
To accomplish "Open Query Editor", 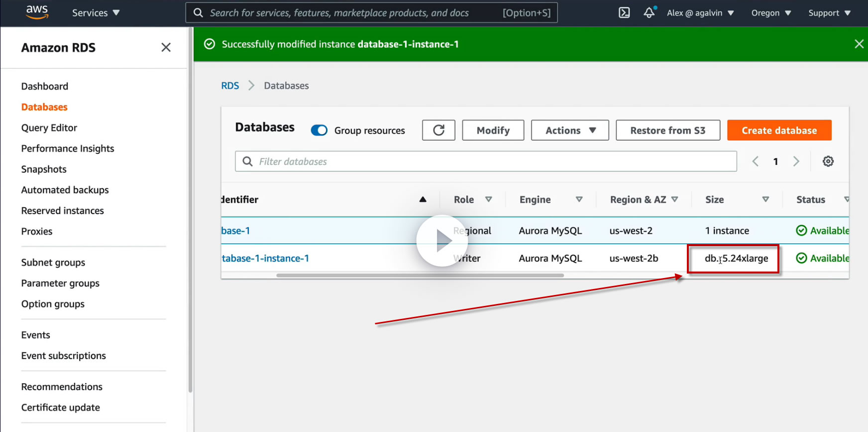I will [x=49, y=128].
